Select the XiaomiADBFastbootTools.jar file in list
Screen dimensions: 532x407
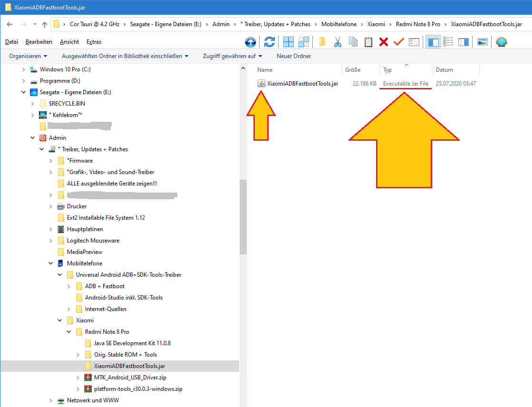point(302,84)
